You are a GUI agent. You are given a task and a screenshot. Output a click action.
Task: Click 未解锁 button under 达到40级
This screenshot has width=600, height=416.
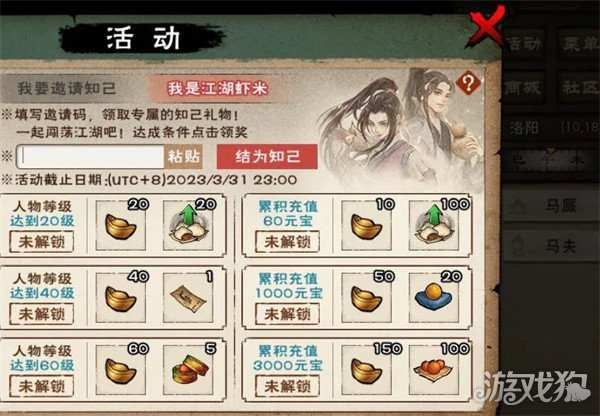pyautogui.click(x=42, y=314)
